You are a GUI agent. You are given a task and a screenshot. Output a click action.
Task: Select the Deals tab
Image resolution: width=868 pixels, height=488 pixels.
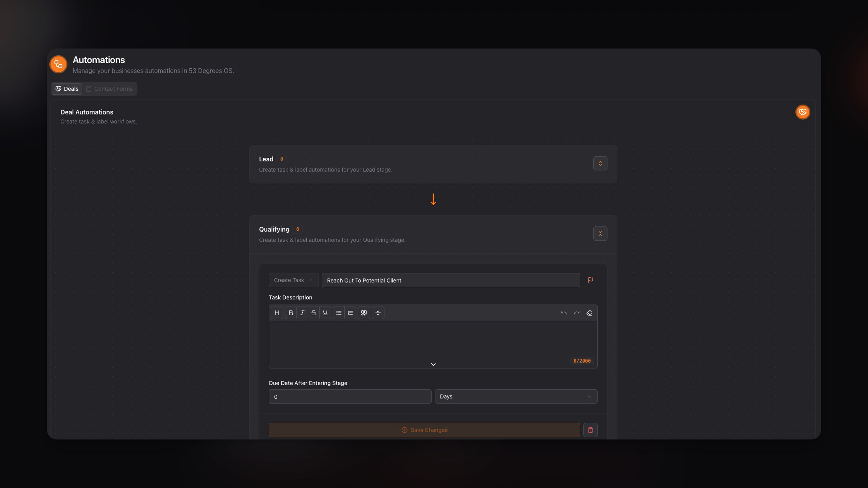[x=66, y=88]
